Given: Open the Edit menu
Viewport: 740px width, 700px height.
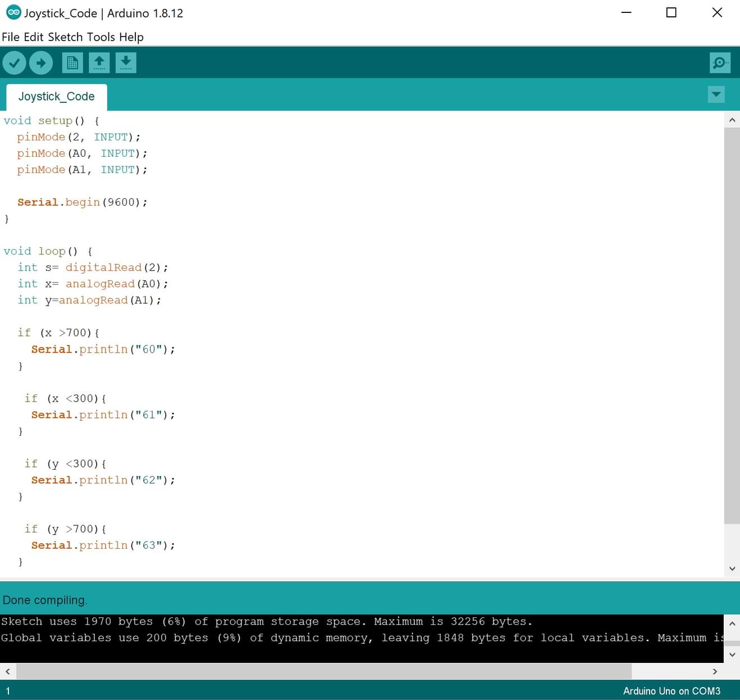Looking at the screenshot, I should point(34,37).
